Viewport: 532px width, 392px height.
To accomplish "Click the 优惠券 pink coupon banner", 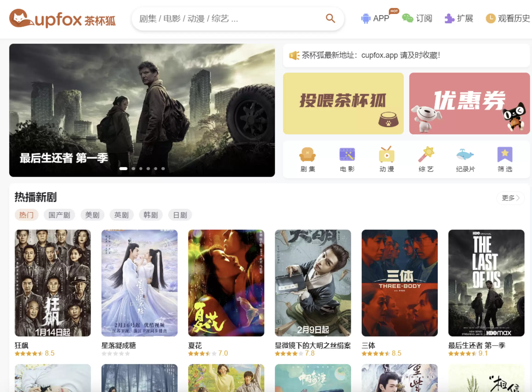I will (469, 103).
